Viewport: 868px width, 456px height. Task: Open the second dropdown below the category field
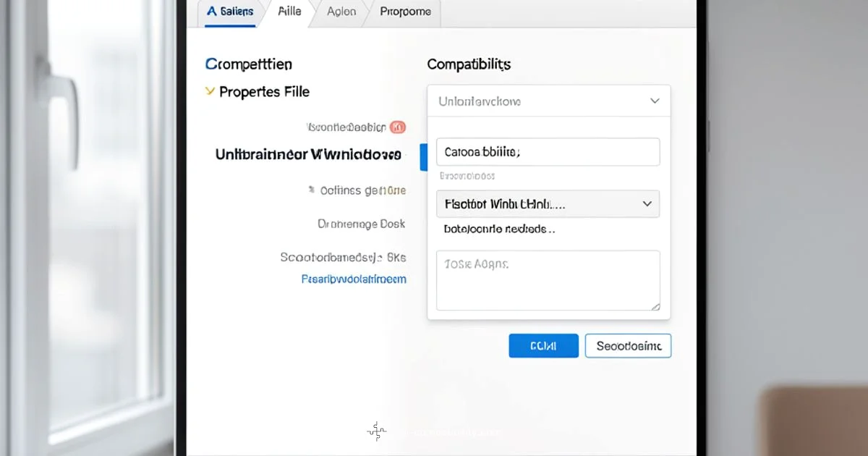pos(548,204)
